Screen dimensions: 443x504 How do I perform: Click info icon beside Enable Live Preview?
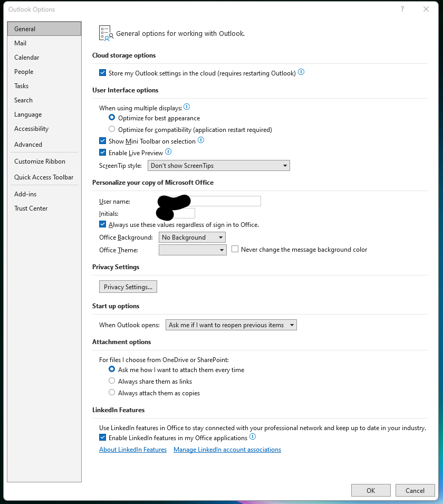(x=168, y=151)
